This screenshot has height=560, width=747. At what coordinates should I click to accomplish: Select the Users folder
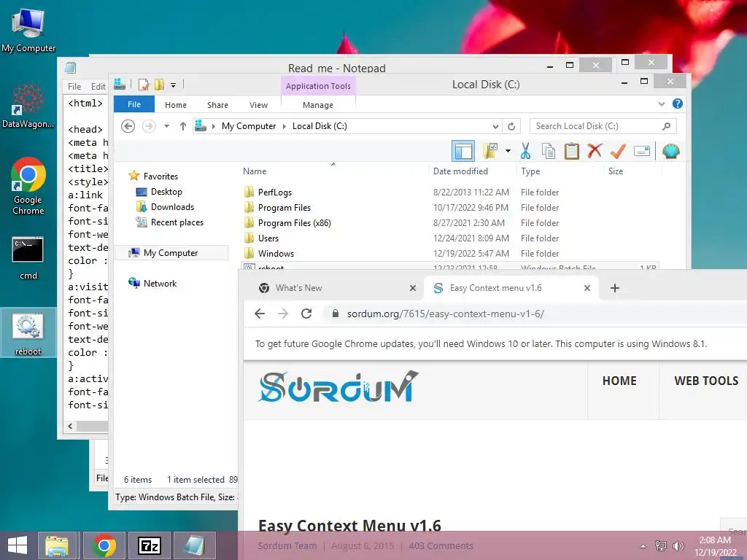[268, 238]
